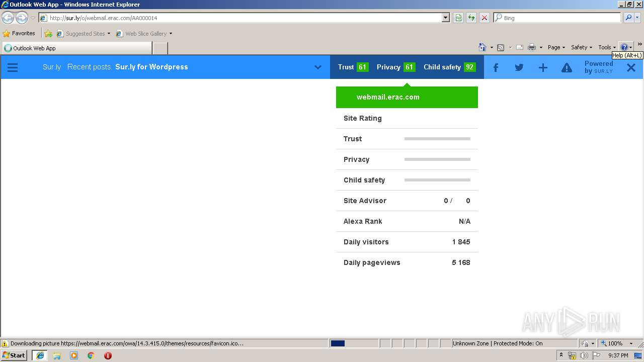Click the Sur.ly brand link
The height and width of the screenshot is (362, 644).
click(x=52, y=67)
